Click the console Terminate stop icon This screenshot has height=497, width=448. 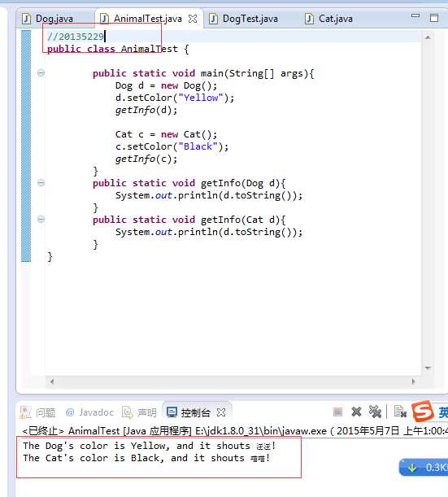tap(337, 412)
